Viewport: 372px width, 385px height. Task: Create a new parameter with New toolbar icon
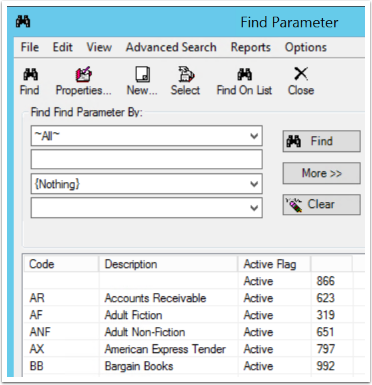(x=142, y=81)
